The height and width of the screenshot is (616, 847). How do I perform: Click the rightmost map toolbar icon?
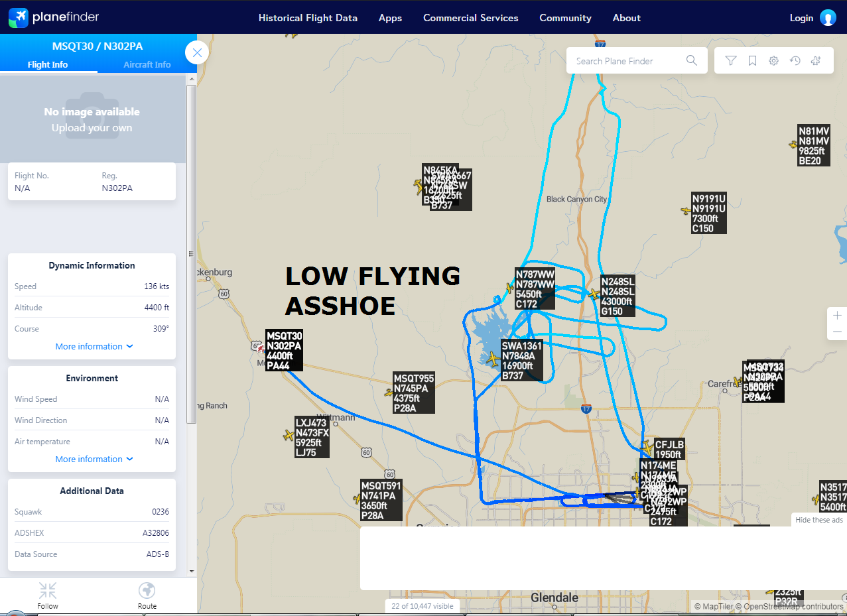816,61
